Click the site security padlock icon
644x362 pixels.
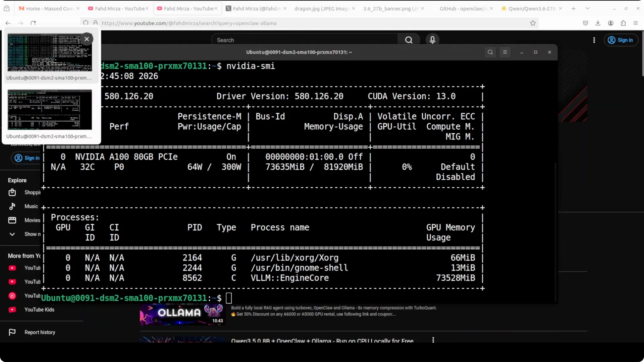95,23
